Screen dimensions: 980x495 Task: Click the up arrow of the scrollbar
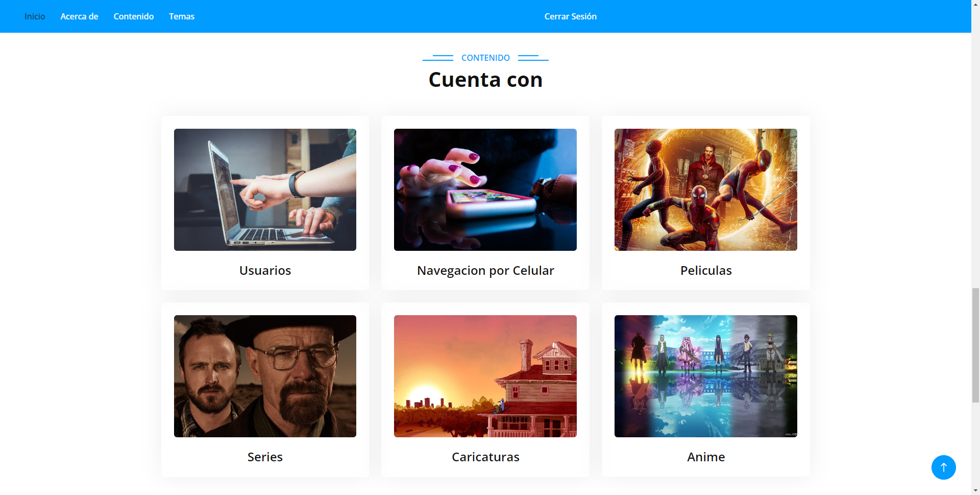coord(975,4)
